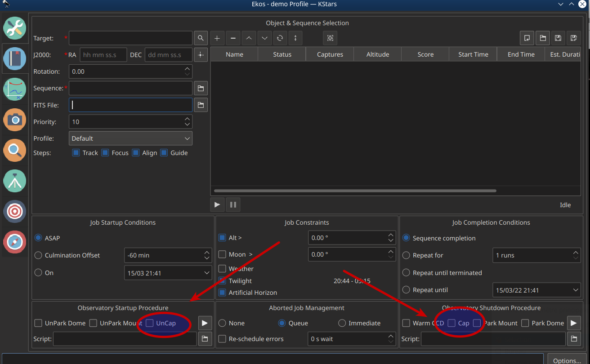This screenshot has width=590, height=364.
Task: Open the Analyze module graph tab
Action: [15, 89]
